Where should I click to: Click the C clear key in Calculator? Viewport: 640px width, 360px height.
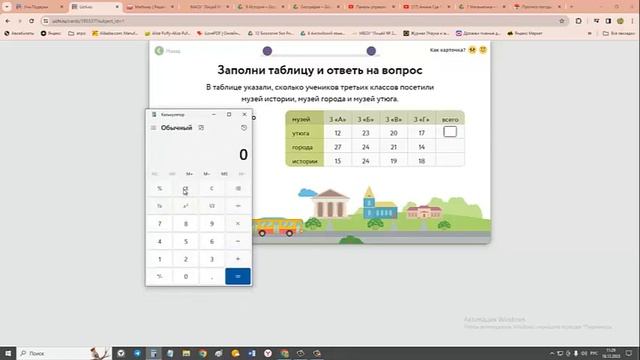point(212,188)
